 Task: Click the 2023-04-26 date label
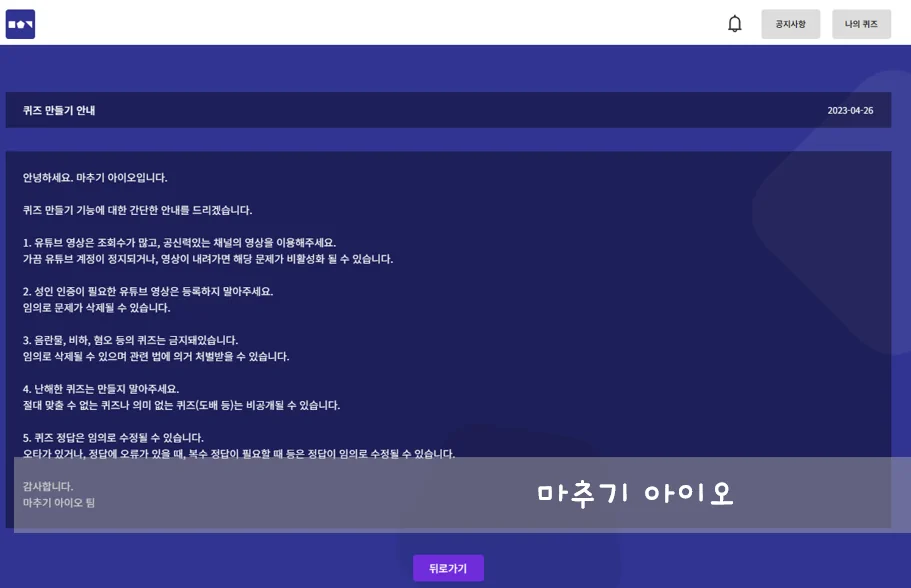coord(849,110)
